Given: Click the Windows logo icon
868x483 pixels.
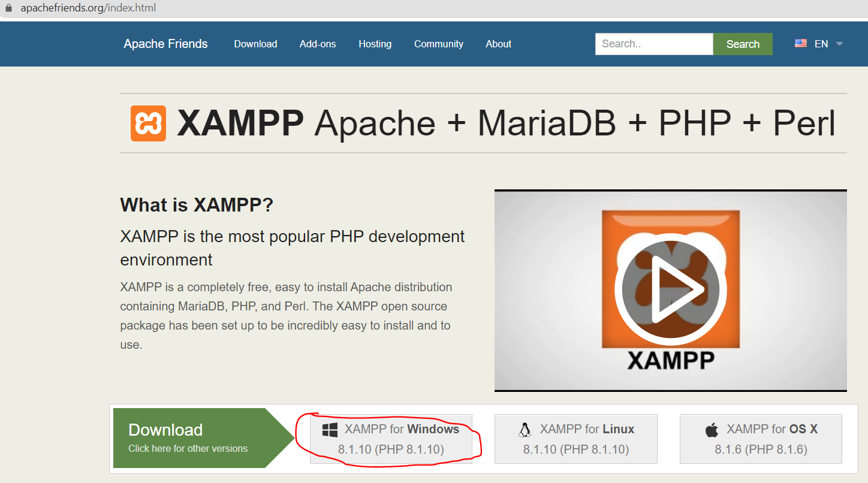Looking at the screenshot, I should tap(330, 430).
